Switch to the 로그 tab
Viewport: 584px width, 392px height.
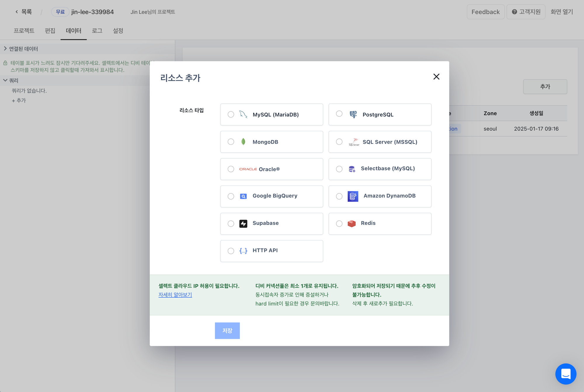(x=97, y=31)
